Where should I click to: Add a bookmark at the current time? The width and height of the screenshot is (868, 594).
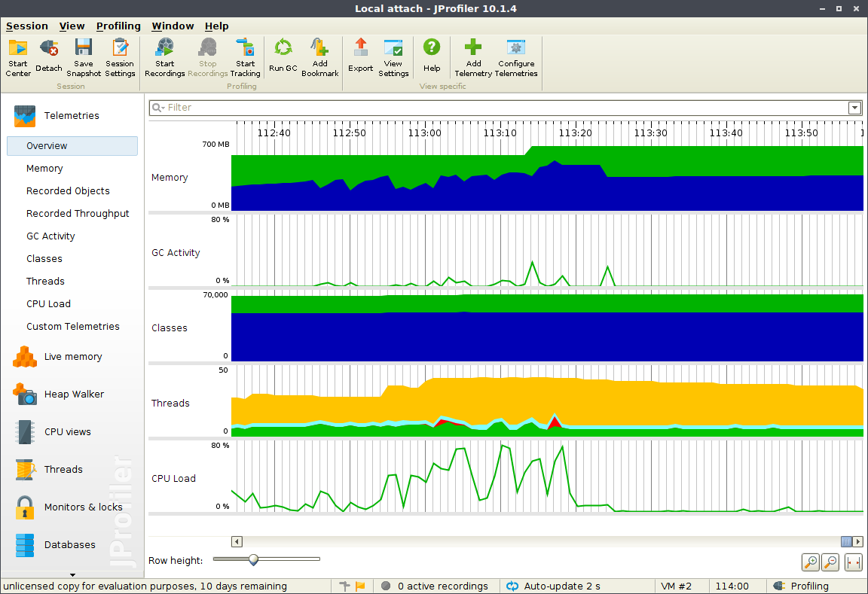[319, 56]
